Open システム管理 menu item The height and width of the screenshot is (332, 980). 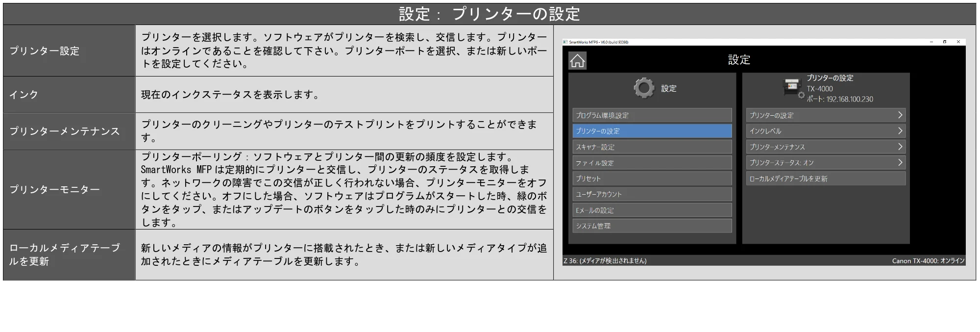tap(652, 226)
